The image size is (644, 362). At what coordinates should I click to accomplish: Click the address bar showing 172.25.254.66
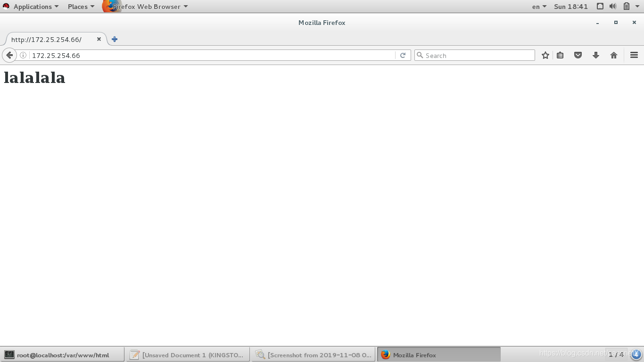(x=212, y=55)
